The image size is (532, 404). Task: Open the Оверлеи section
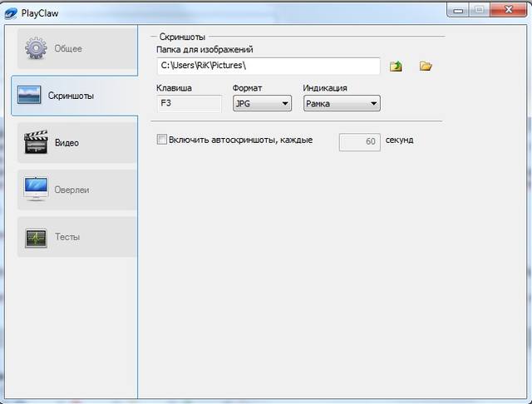pos(77,190)
